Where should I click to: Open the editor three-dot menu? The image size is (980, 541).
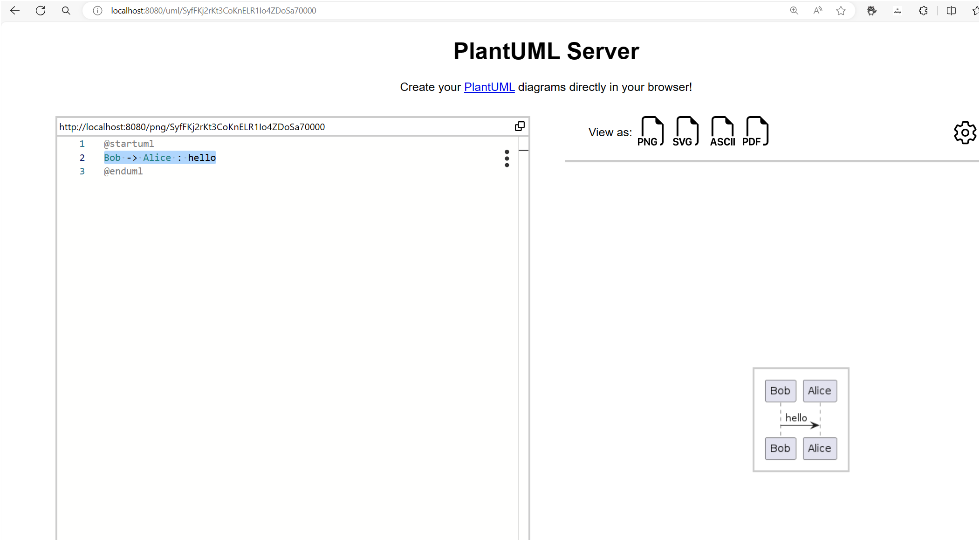pos(507,159)
